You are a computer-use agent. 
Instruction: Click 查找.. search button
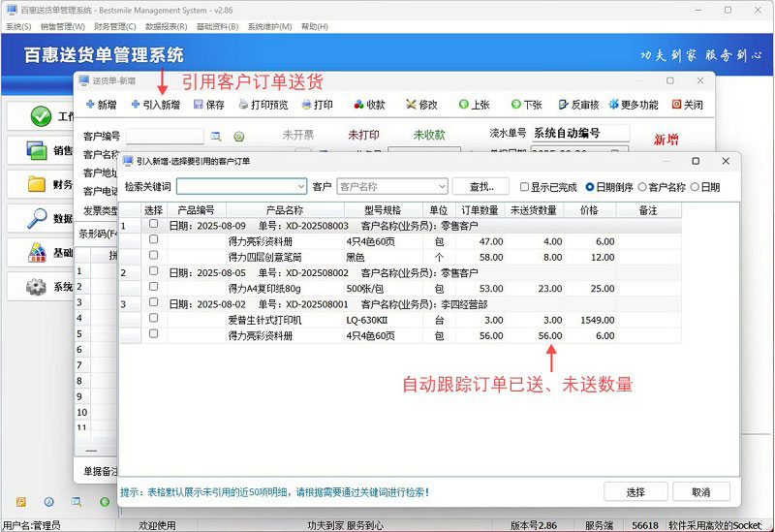(480, 186)
